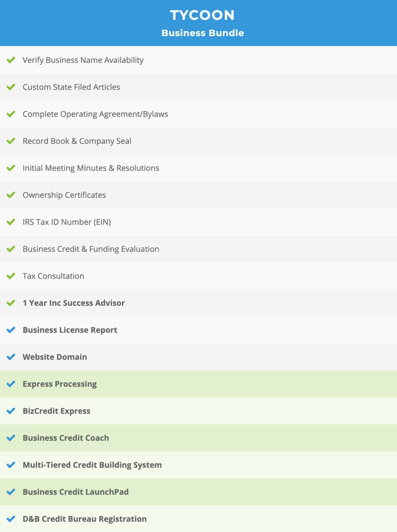Click the checkmark beside Initial Meeting Minutes & Resolutions

click(x=11, y=168)
